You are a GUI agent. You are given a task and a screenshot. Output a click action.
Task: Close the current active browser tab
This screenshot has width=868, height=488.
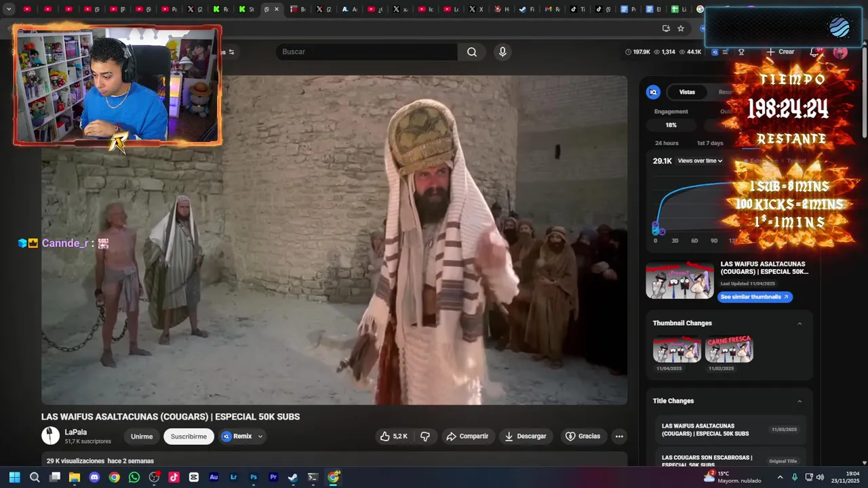[x=276, y=9]
